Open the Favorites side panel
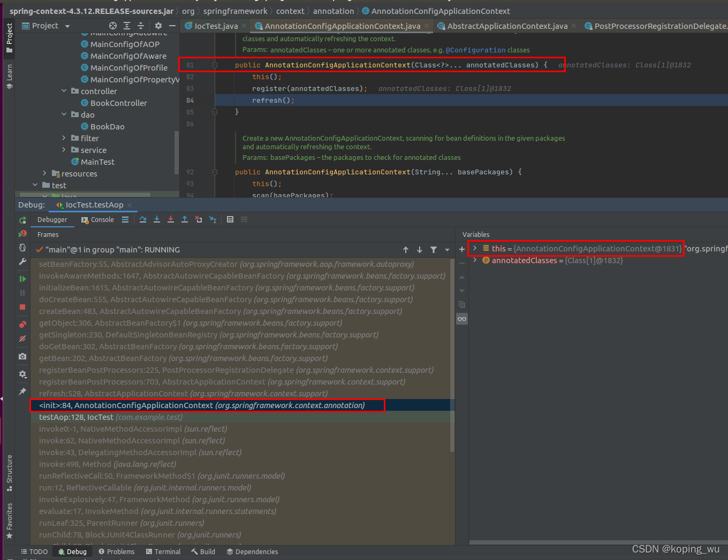Viewport: 728px width, 560px height. click(x=9, y=521)
